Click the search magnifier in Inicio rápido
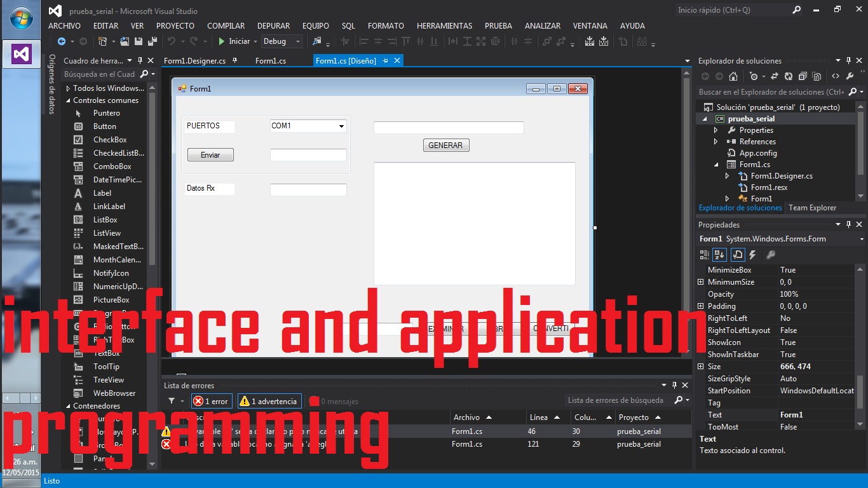This screenshot has width=868, height=488. [x=797, y=10]
